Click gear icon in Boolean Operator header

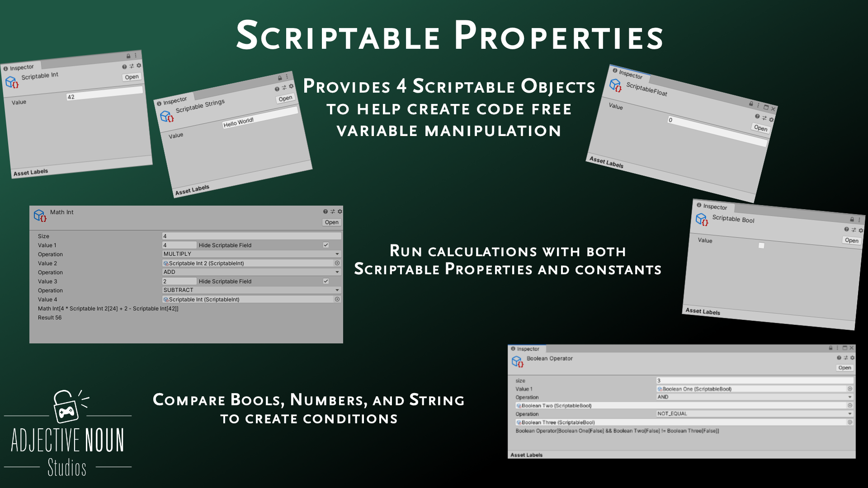[x=853, y=357]
